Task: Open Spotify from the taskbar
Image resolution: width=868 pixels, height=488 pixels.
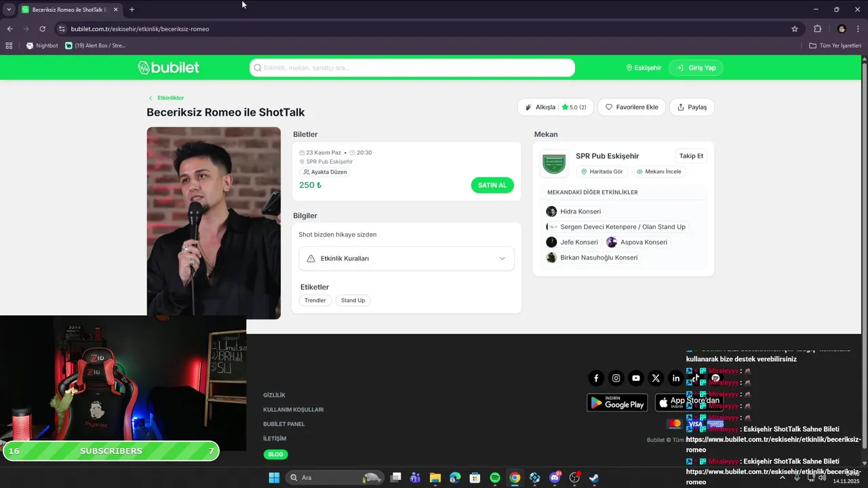Action: pyautogui.click(x=495, y=478)
